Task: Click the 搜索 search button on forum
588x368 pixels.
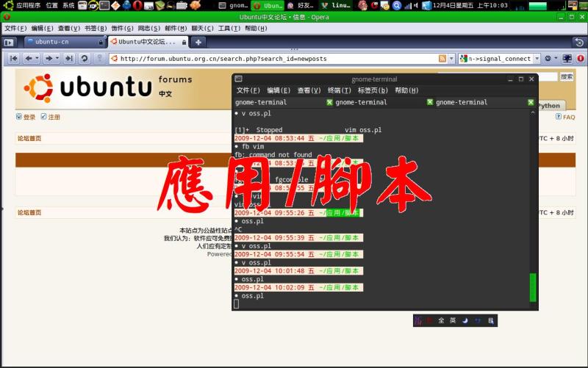Action: 567,77
